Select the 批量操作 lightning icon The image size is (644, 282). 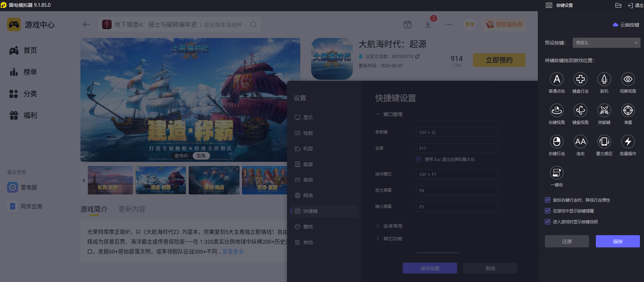[x=628, y=142]
